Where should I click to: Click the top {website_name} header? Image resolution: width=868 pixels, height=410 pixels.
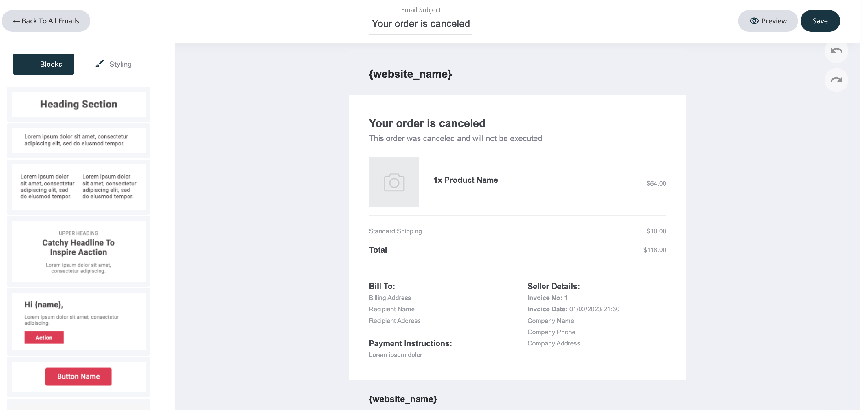pyautogui.click(x=410, y=74)
